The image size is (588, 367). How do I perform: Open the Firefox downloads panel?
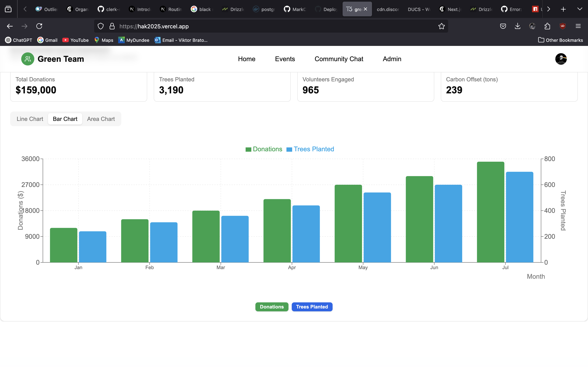[x=518, y=26]
